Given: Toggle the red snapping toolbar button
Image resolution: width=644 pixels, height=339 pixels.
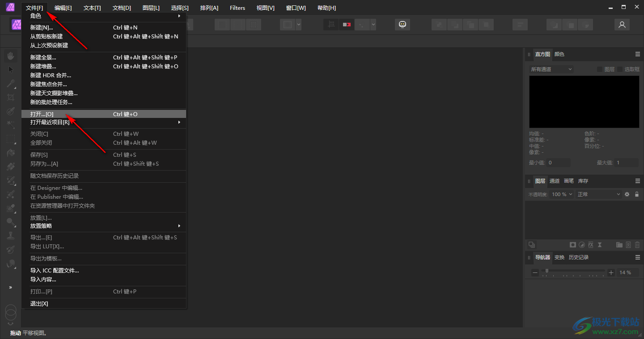Looking at the screenshot, I should [x=347, y=25].
